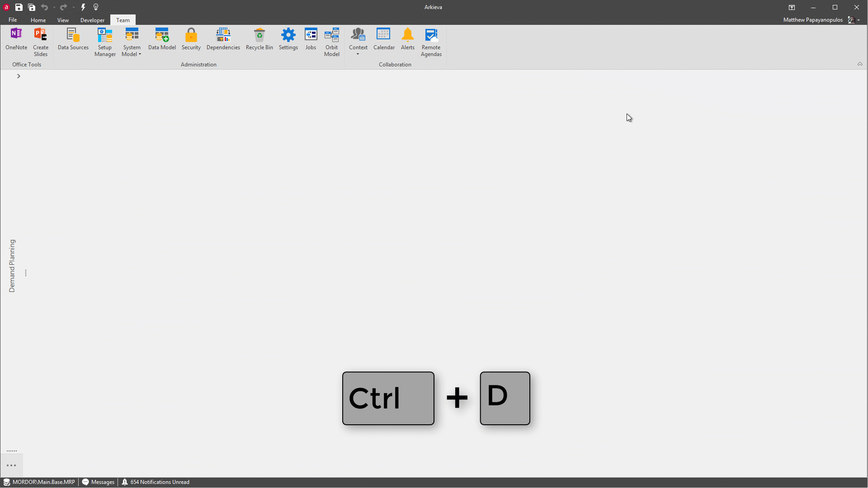Click the ribbon display options icon

(x=792, y=7)
